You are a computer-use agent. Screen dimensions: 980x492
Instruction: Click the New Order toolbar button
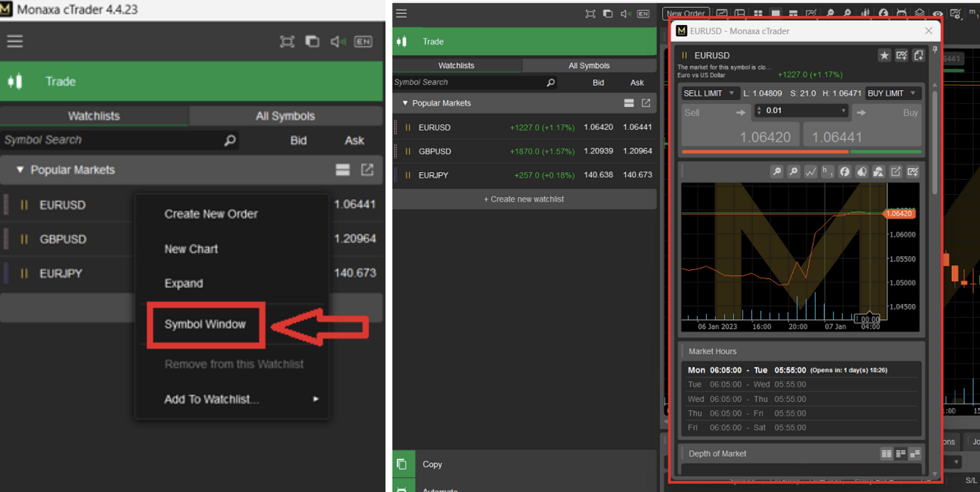[685, 13]
